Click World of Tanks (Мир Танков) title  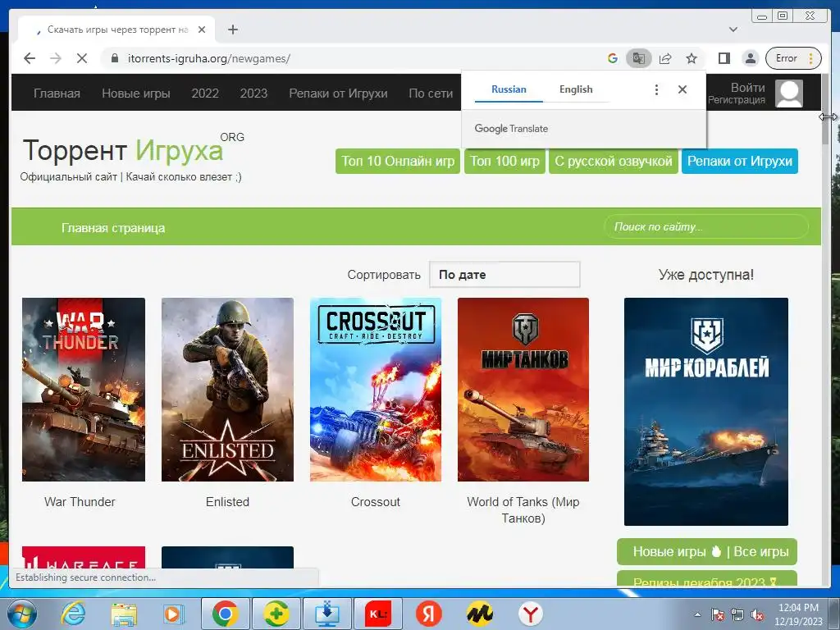pos(523,510)
